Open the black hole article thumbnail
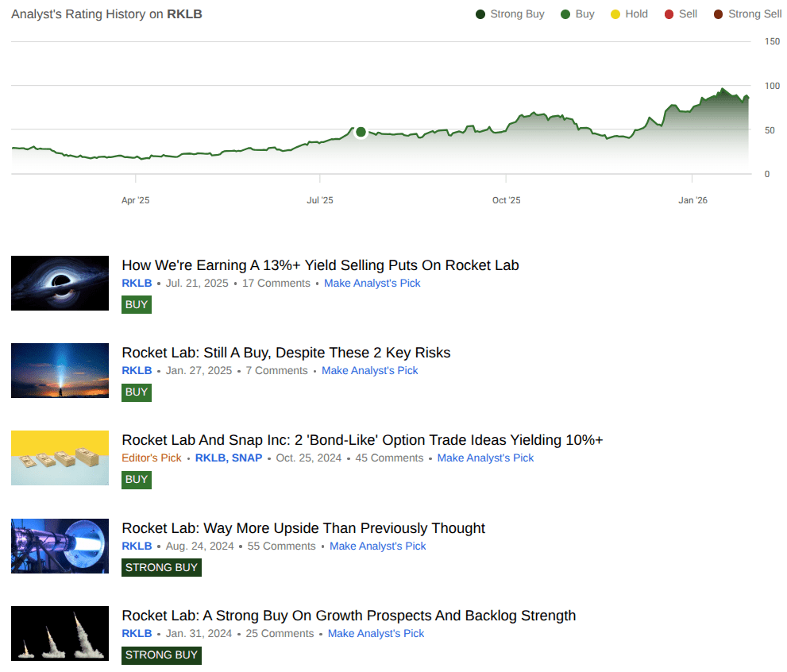Viewport: 787px width, 672px height. [60, 283]
